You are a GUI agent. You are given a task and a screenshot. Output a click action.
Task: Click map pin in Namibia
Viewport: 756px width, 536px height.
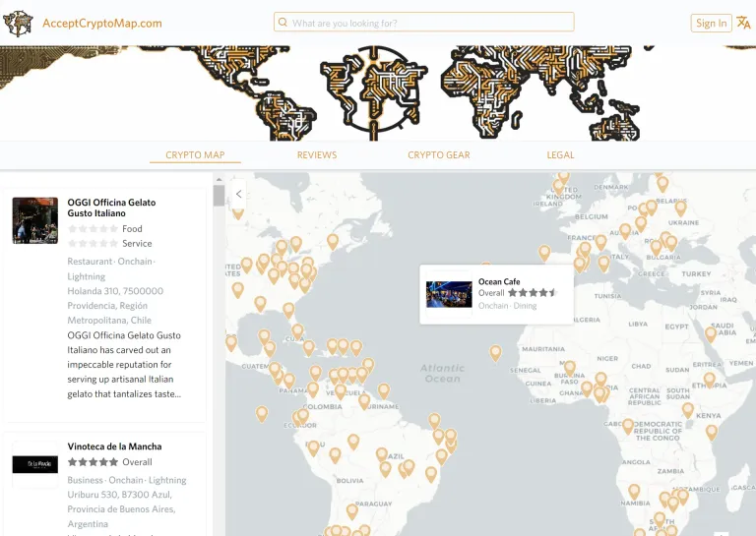coord(634,491)
